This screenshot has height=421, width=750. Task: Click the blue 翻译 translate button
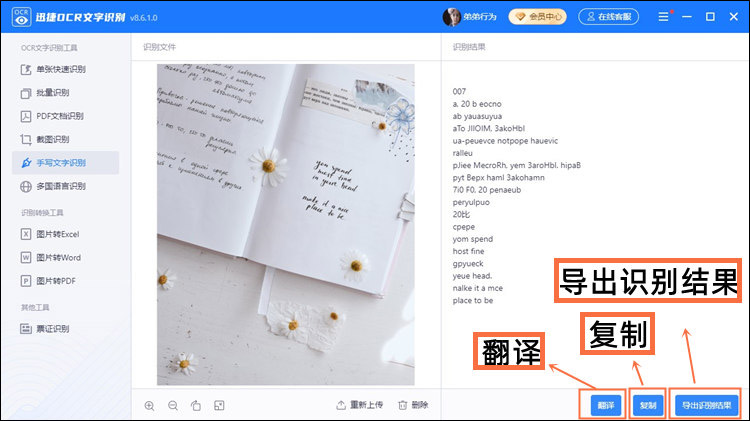(605, 405)
